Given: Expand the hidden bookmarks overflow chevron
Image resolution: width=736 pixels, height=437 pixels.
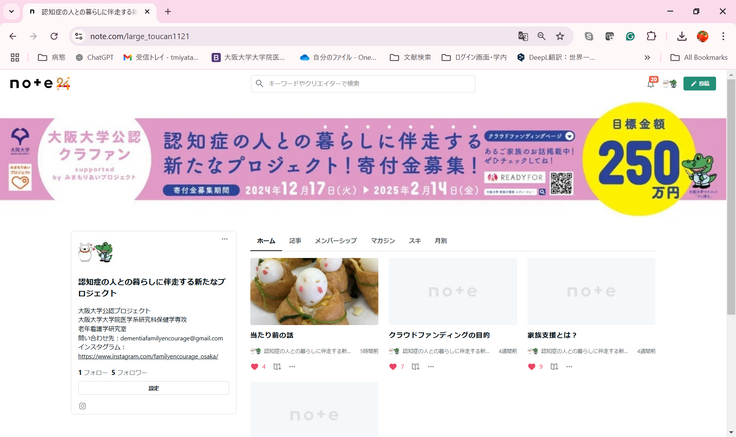Looking at the screenshot, I should coord(647,57).
